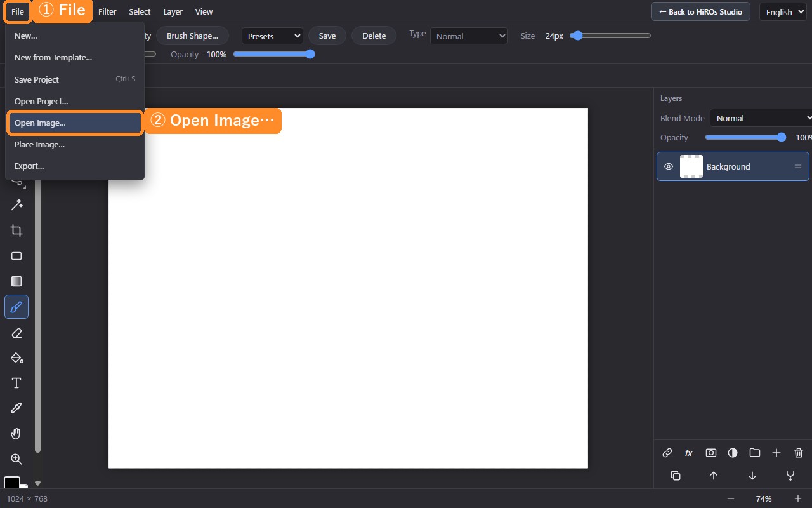Adjust the layer Opacity slider
The height and width of the screenshot is (508, 812).
[746, 137]
